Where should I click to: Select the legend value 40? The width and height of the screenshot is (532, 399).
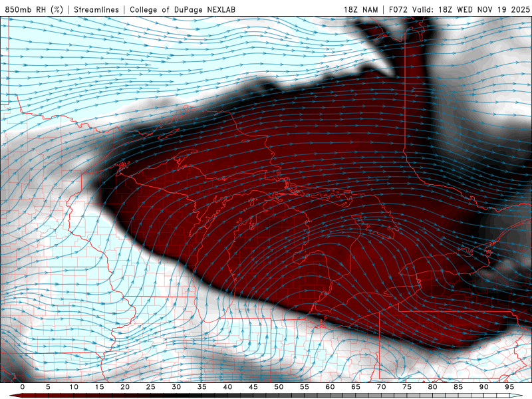(x=227, y=387)
